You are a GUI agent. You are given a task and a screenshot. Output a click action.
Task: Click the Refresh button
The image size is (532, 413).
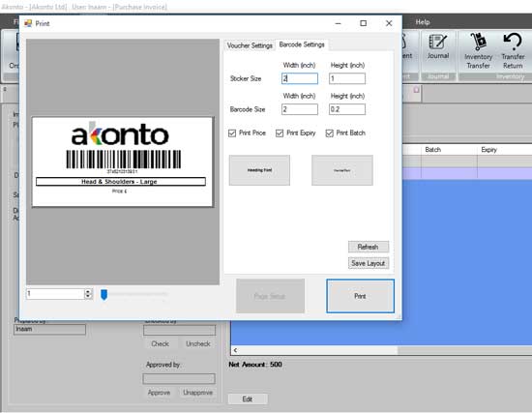click(369, 247)
